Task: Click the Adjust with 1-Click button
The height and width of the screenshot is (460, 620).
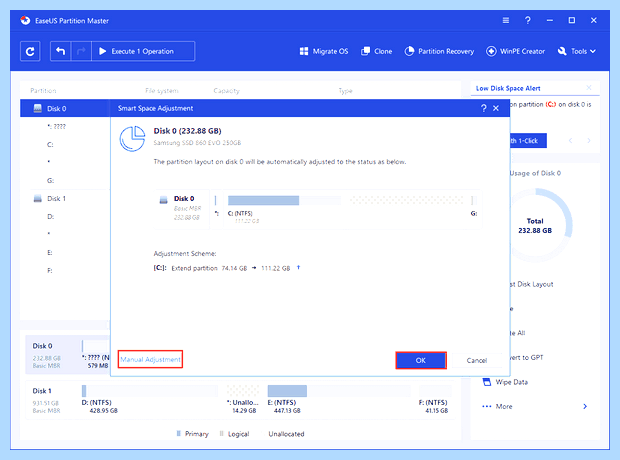Action: click(528, 140)
